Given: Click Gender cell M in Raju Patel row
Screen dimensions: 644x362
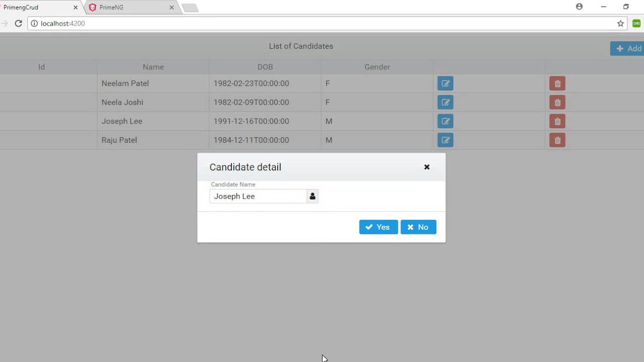Looking at the screenshot, I should 377,140.
